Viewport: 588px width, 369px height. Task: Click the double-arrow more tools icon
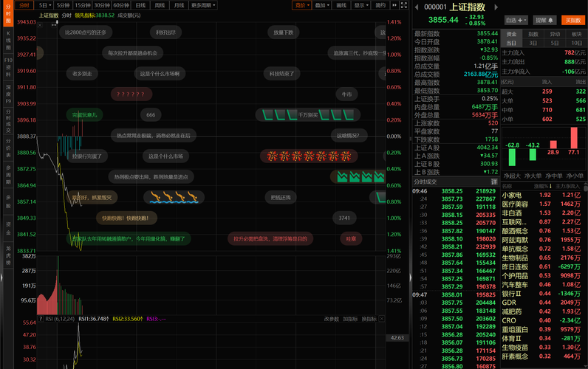pos(394,5)
